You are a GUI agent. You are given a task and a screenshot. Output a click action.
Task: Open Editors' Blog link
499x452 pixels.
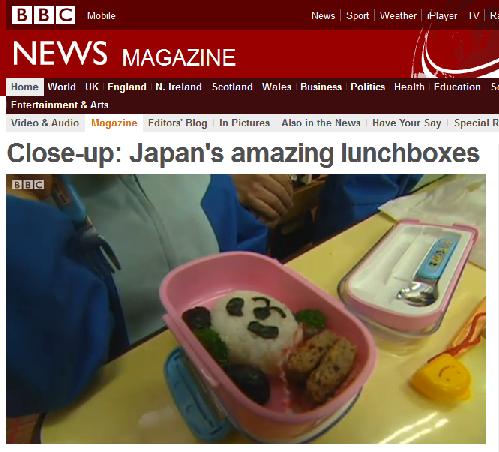[178, 123]
